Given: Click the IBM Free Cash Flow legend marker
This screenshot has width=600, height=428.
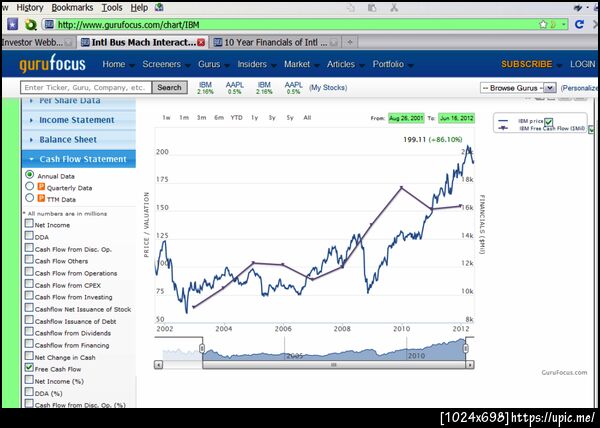Looking at the screenshot, I should pyautogui.click(x=504, y=129).
